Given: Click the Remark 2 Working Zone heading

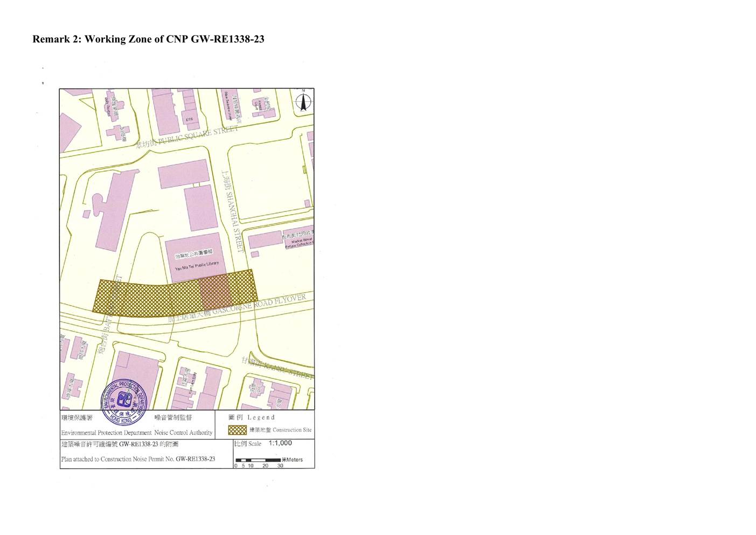Looking at the screenshot, I should pos(148,39).
